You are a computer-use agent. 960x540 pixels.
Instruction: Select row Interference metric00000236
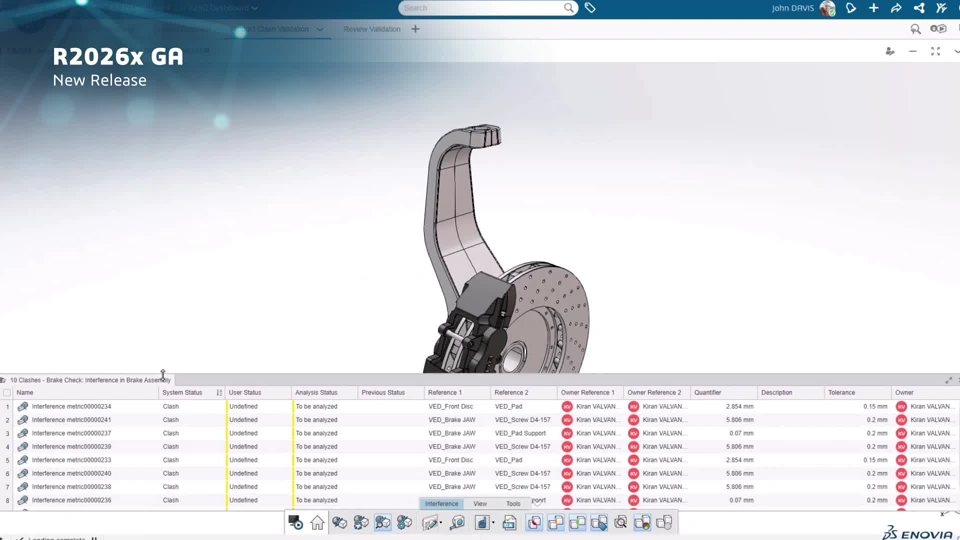point(480,500)
